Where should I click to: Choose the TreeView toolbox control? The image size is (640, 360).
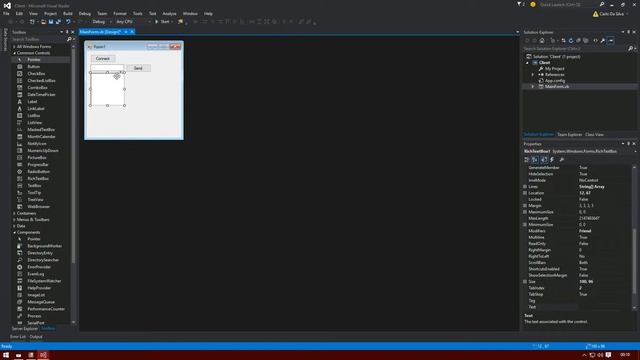[x=35, y=200]
